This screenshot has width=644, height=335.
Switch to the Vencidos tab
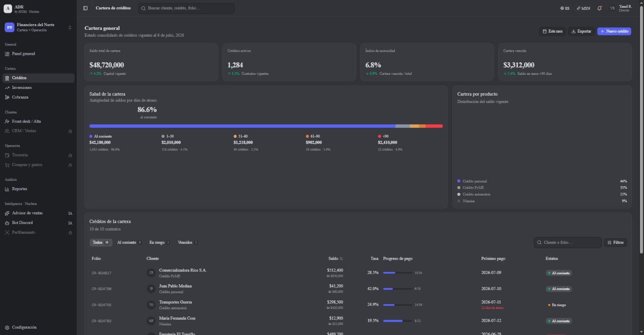pos(188,243)
